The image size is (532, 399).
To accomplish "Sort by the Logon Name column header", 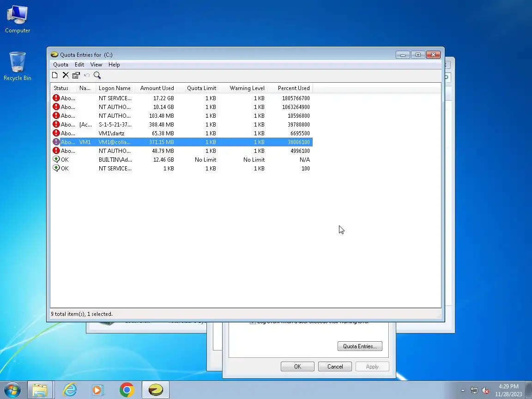I will pos(115,88).
